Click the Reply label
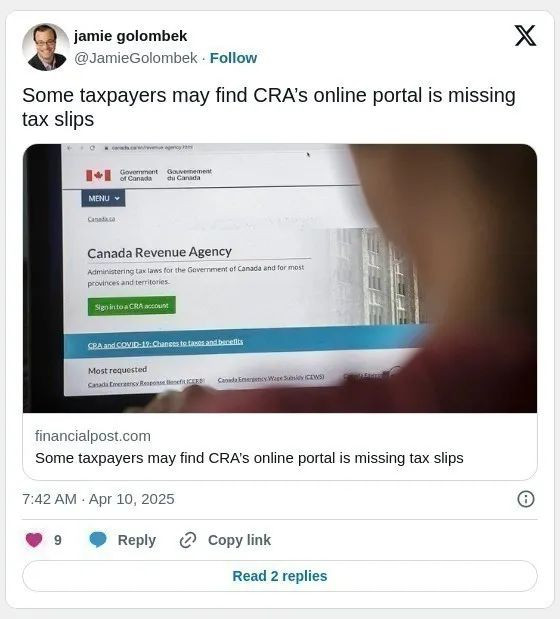The width and height of the screenshot is (560, 619). point(137,540)
